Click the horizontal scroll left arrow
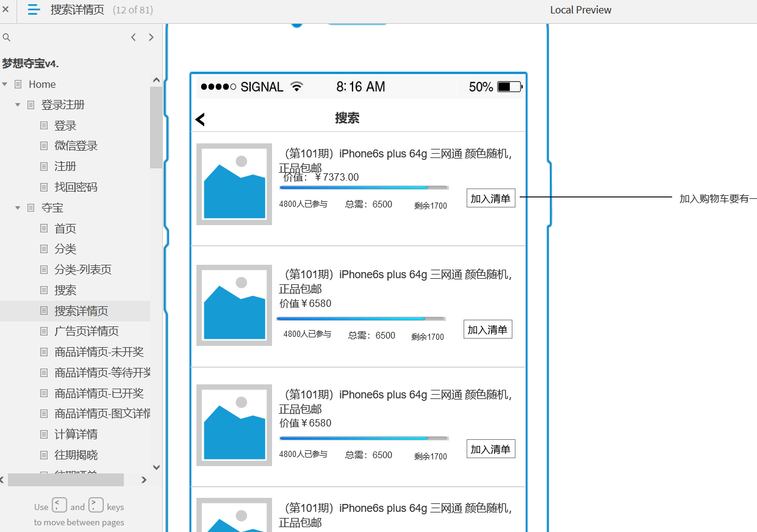The height and width of the screenshot is (532, 757). 3,480
